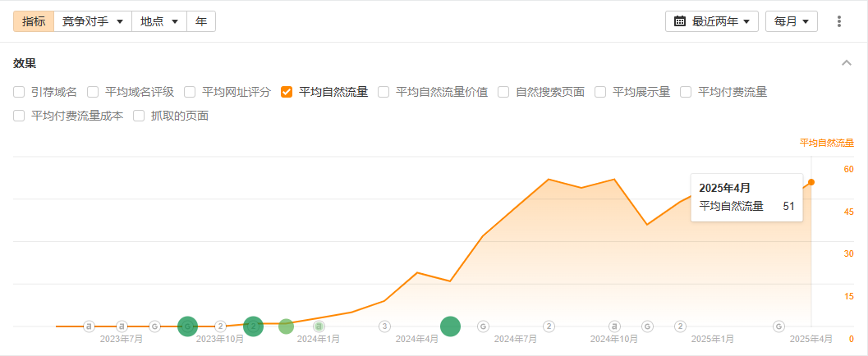The width and height of the screenshot is (868, 356).
Task: Enable the 平均自然流量价值 checkbox
Action: [383, 92]
